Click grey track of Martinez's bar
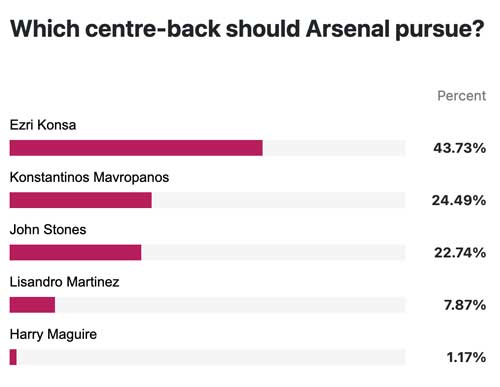Viewport: 500px width, 387px height. click(x=230, y=305)
